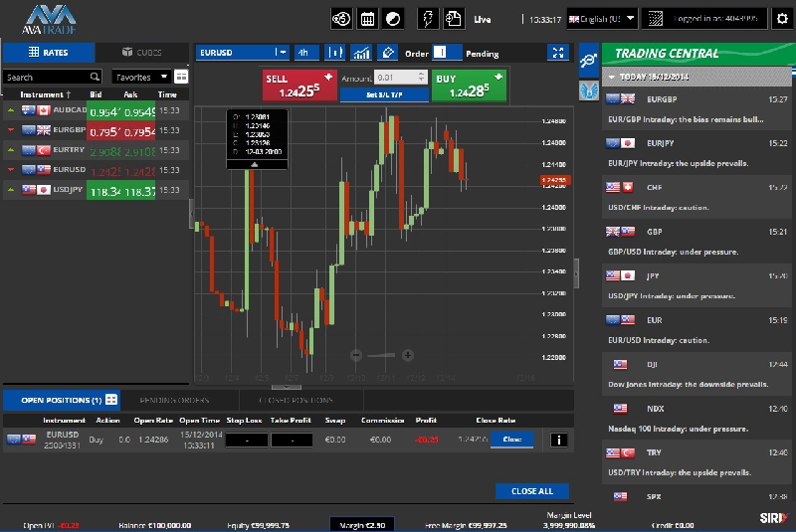Expand the chart to fullscreen

[558, 53]
